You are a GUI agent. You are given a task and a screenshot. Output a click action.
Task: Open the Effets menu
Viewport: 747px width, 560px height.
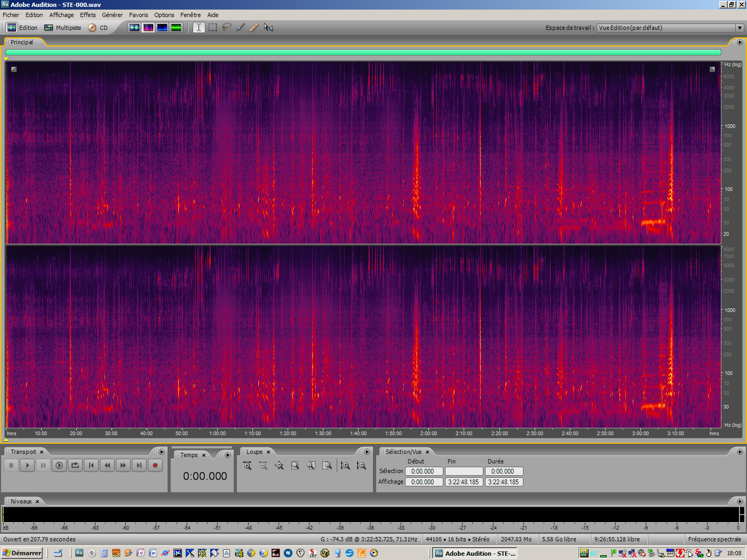click(88, 14)
